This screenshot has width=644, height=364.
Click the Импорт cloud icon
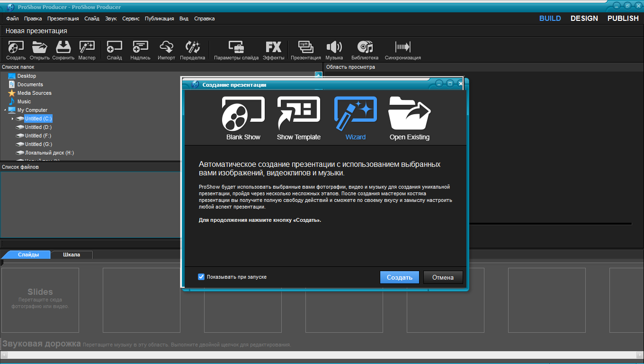[166, 50]
